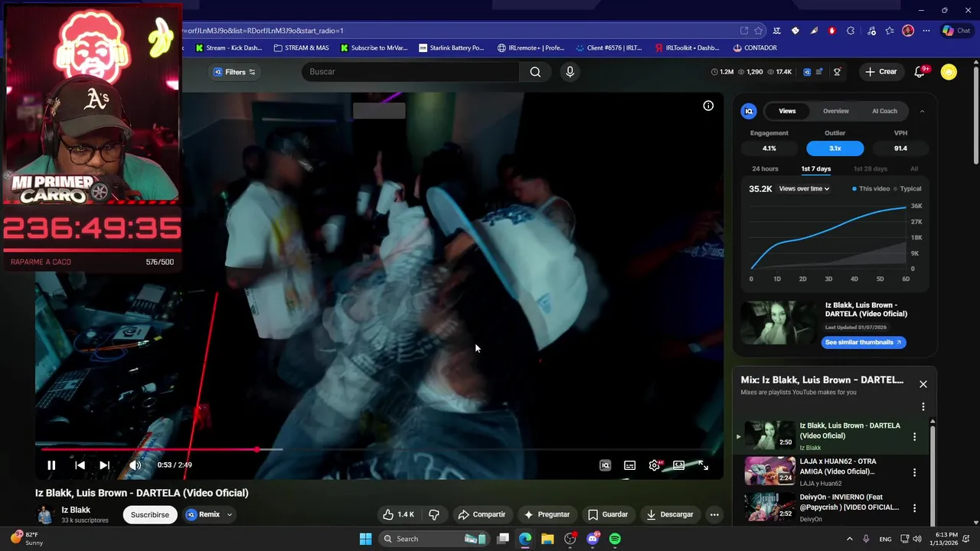The image size is (980, 551).
Task: Switch to the 24 hours range
Action: pyautogui.click(x=765, y=168)
